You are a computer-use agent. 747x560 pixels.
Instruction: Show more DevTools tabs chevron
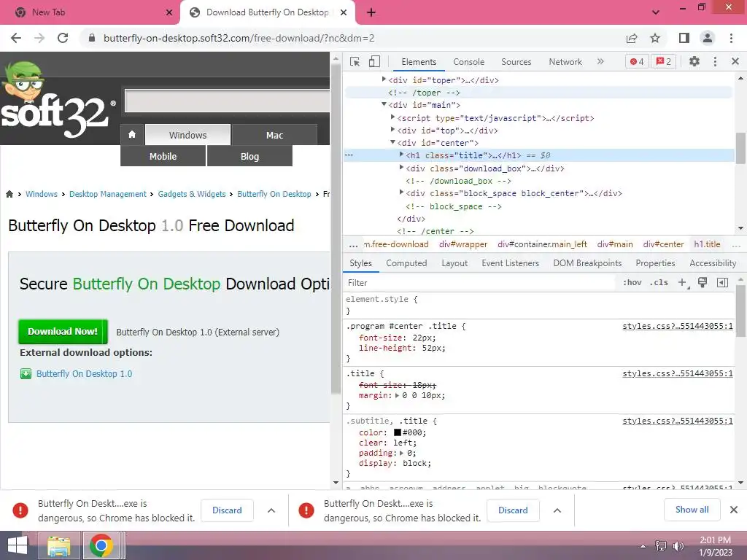[600, 61]
